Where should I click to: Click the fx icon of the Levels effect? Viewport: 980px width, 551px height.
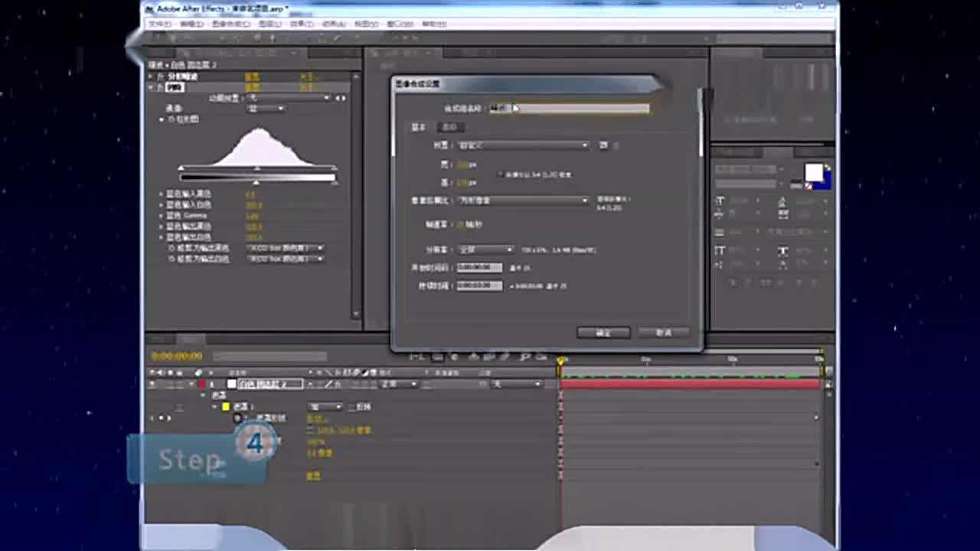click(x=160, y=88)
